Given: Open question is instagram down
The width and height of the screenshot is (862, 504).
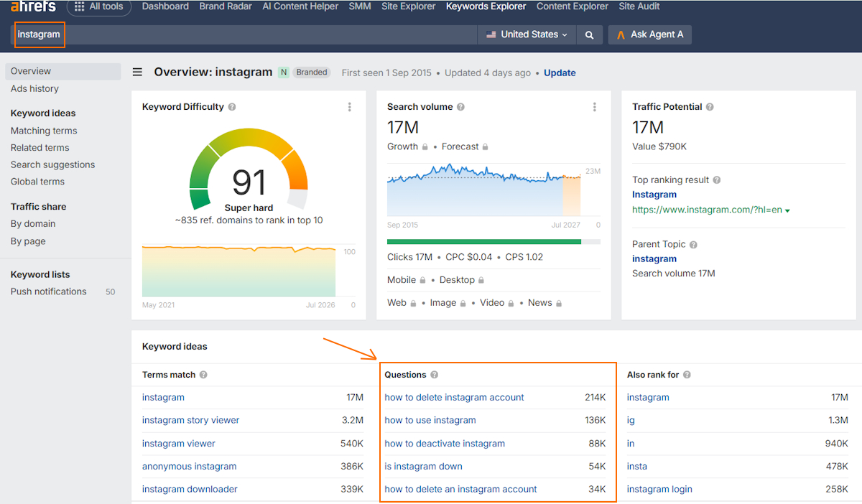Looking at the screenshot, I should (424, 467).
